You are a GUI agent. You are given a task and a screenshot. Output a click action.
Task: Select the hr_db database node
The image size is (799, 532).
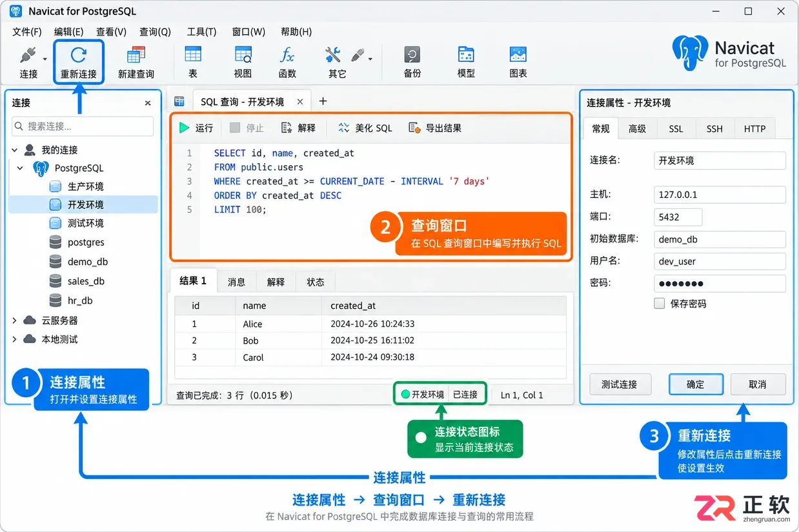coord(80,300)
